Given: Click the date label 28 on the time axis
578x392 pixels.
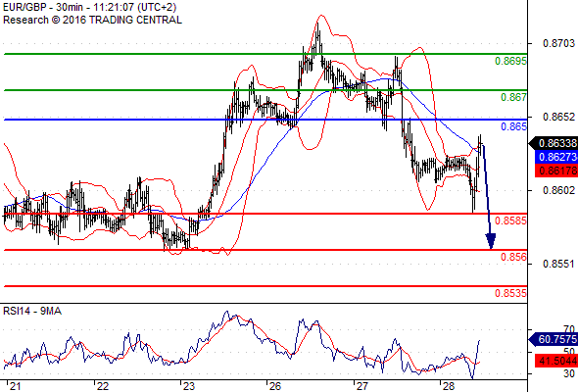Looking at the screenshot, I should [x=449, y=386].
